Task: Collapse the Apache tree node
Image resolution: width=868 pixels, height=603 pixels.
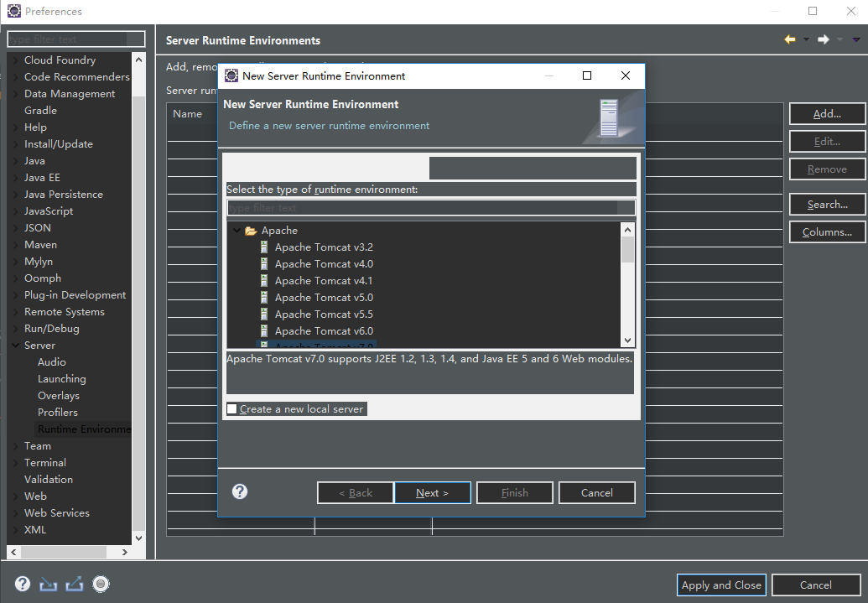Action: [x=237, y=231]
